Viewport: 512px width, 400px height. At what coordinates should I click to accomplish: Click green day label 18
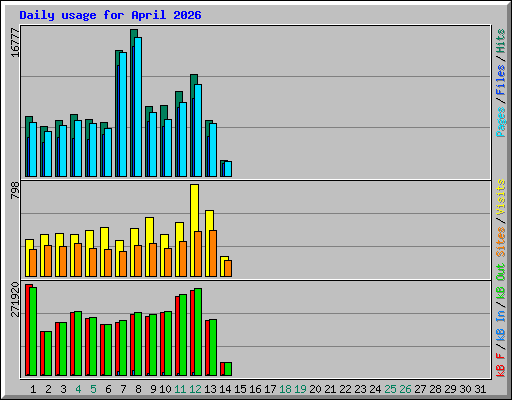point(285,389)
